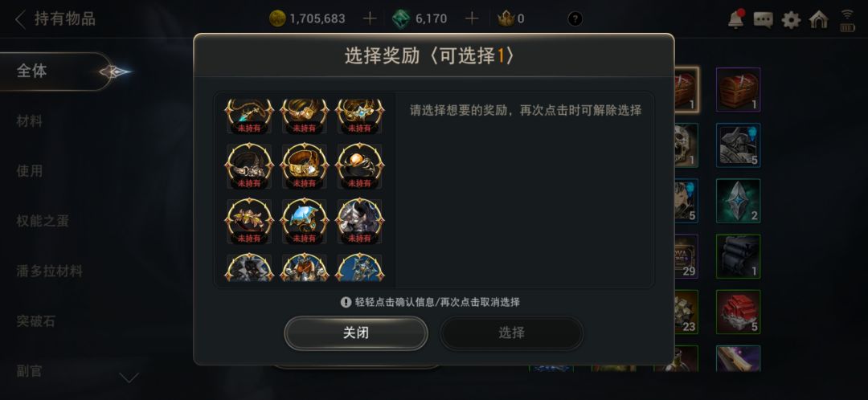Click the 选择 confirm button
This screenshot has width=868, height=400.
click(511, 333)
